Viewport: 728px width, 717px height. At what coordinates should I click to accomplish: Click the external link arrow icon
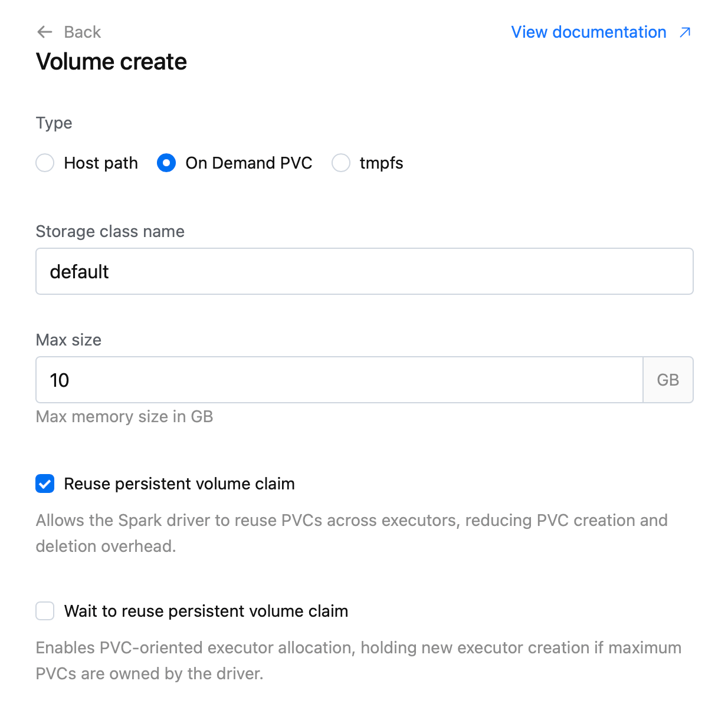click(x=685, y=32)
